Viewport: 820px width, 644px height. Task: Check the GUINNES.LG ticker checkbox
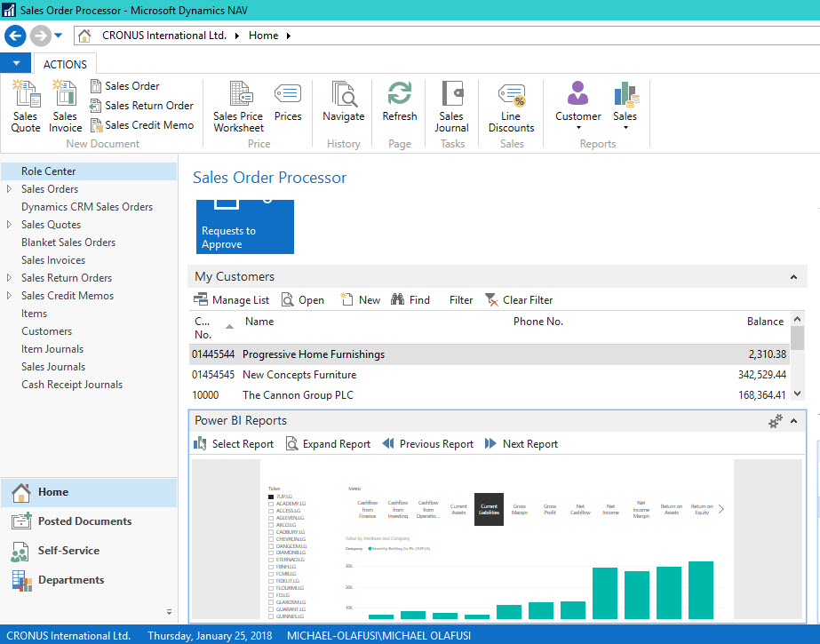[271, 616]
